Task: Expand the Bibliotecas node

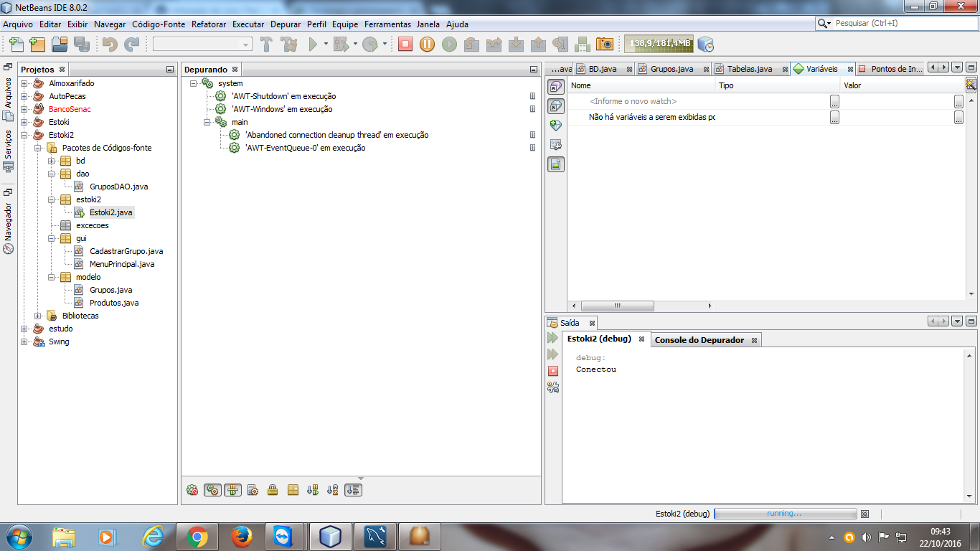Action: pos(38,316)
